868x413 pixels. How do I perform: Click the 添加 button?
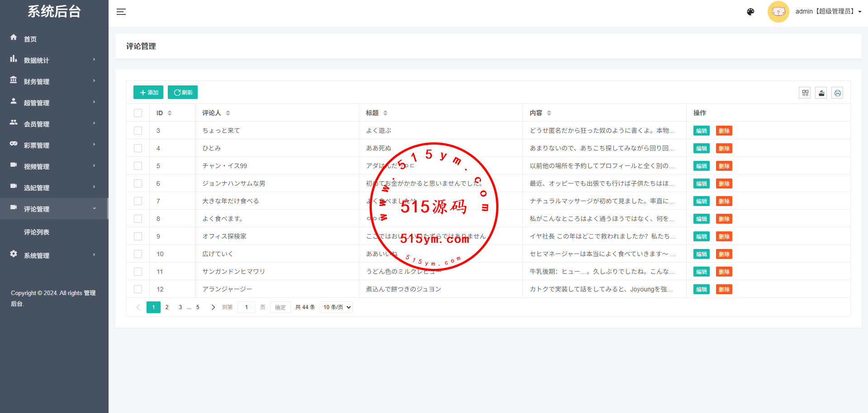point(148,92)
